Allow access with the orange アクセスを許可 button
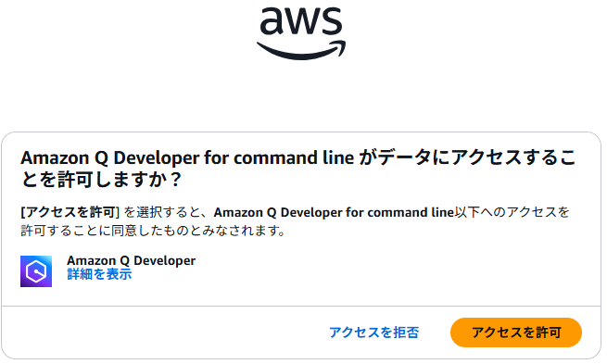607x364 pixels. coord(516,333)
